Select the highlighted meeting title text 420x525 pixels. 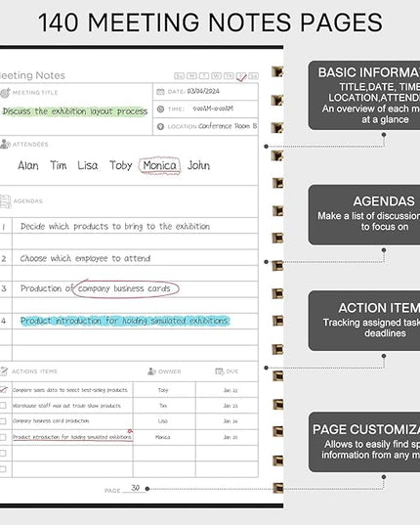tap(75, 111)
